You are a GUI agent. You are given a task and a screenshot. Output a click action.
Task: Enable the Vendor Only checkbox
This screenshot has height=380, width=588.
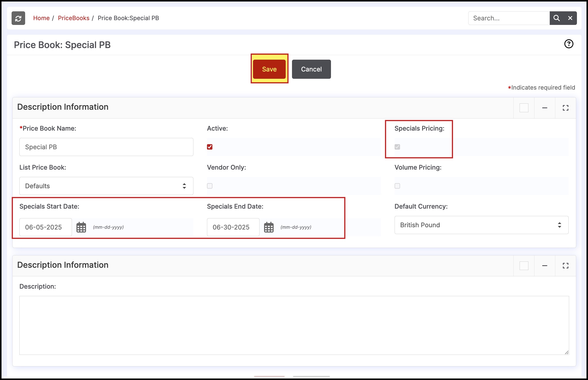(x=209, y=186)
